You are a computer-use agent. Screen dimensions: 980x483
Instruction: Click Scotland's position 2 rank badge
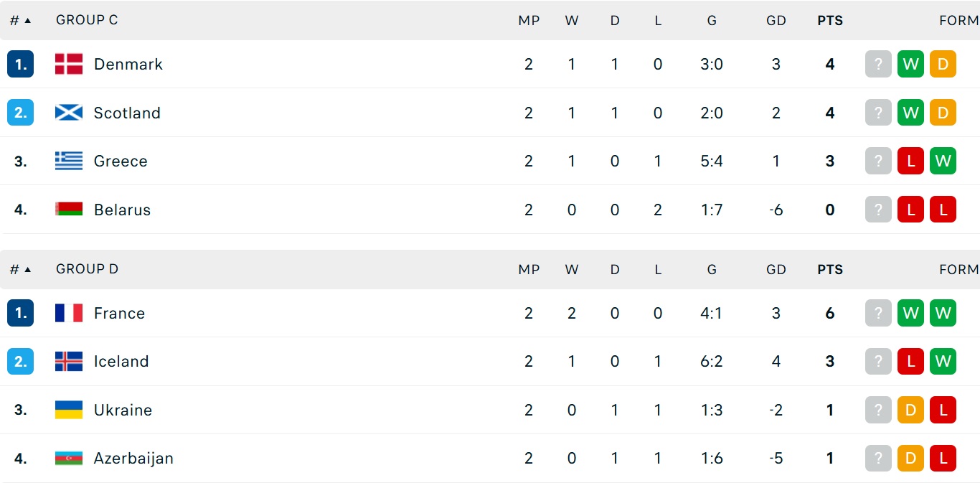click(21, 113)
